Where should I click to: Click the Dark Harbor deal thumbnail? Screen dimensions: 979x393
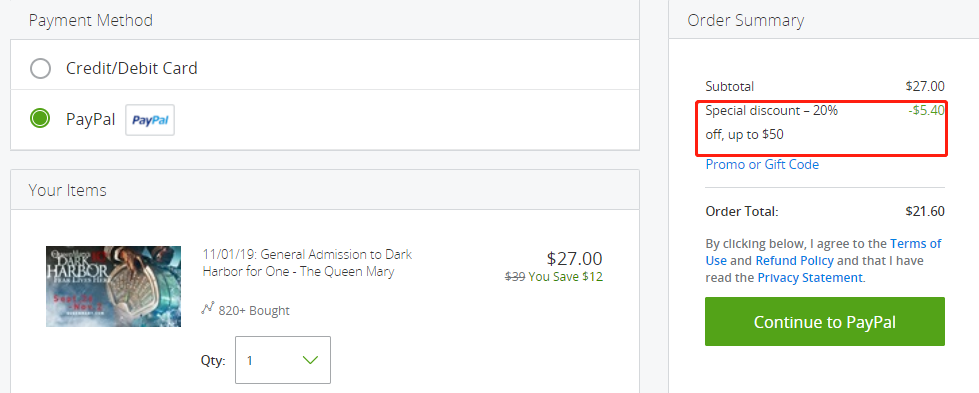point(114,286)
